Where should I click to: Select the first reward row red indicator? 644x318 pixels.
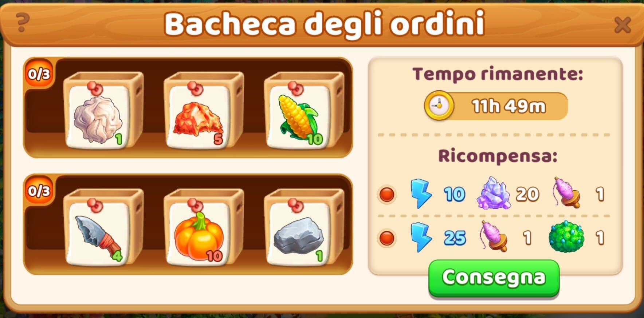386,194
